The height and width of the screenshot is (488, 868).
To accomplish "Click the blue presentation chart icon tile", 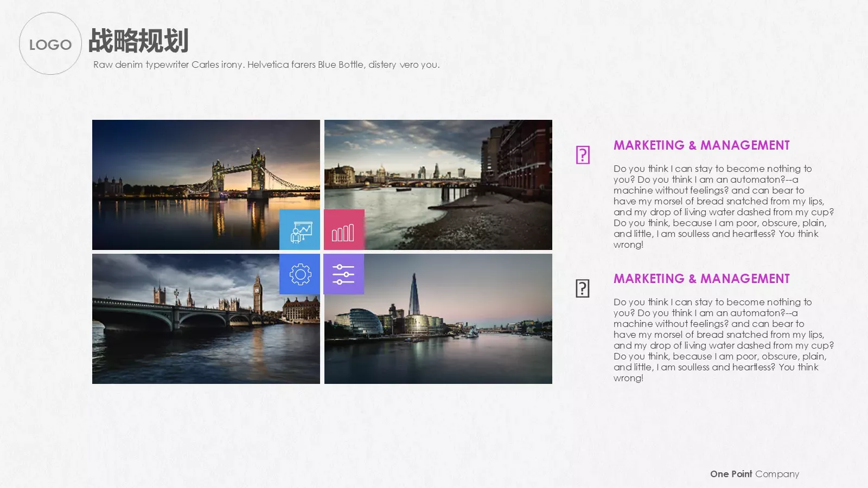I will tap(299, 230).
